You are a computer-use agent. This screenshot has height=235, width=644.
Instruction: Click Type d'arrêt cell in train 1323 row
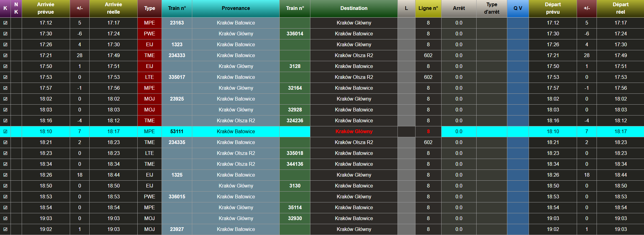(x=492, y=44)
